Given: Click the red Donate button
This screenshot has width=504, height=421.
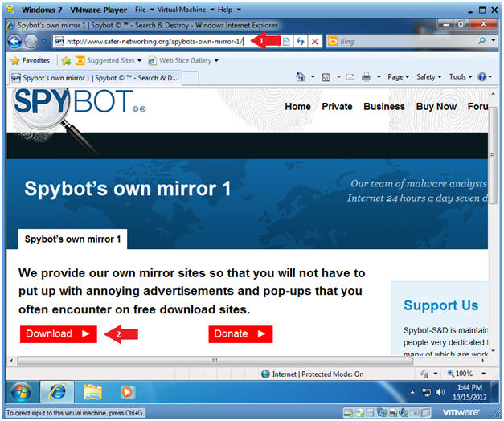Looking at the screenshot, I should coord(240,334).
